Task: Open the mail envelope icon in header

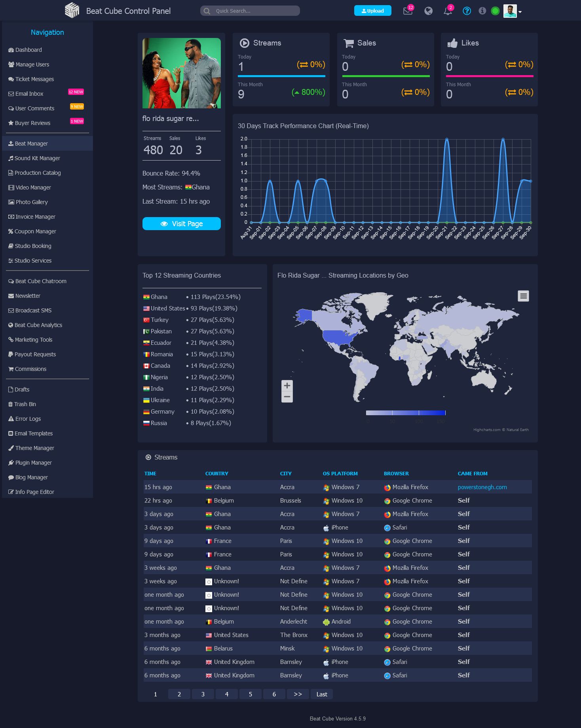Action: (408, 11)
